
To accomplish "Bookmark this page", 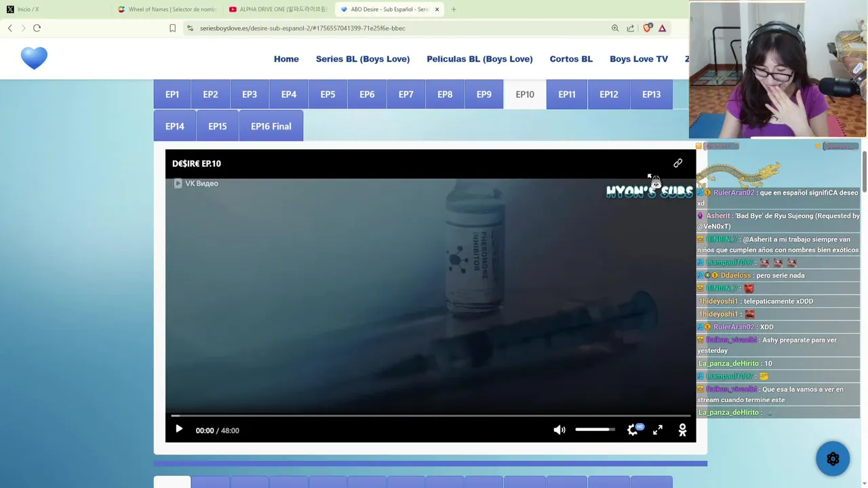I will (x=172, y=28).
